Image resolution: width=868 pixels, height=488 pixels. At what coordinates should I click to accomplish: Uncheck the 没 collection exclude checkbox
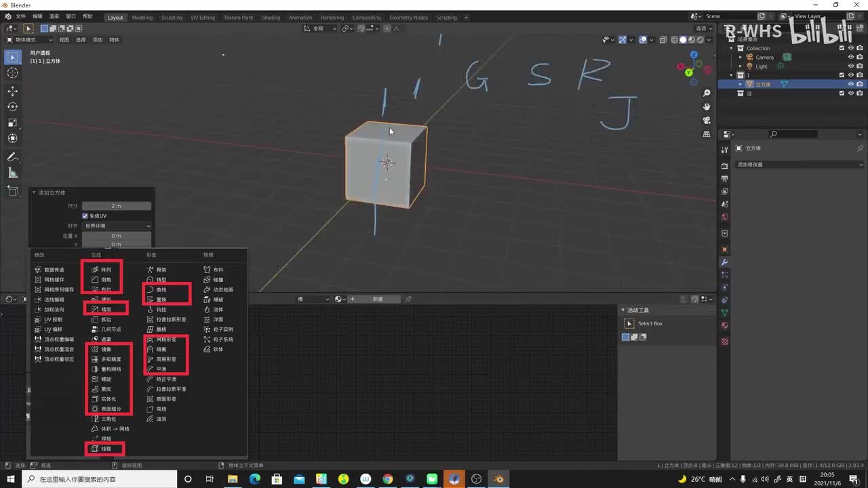tap(842, 94)
